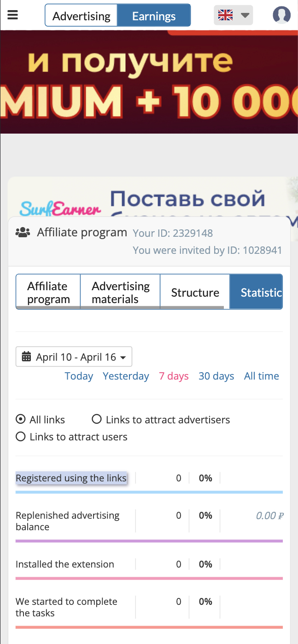Open the April 10 - April 16 date range dropdown
The height and width of the screenshot is (644, 298).
point(74,357)
